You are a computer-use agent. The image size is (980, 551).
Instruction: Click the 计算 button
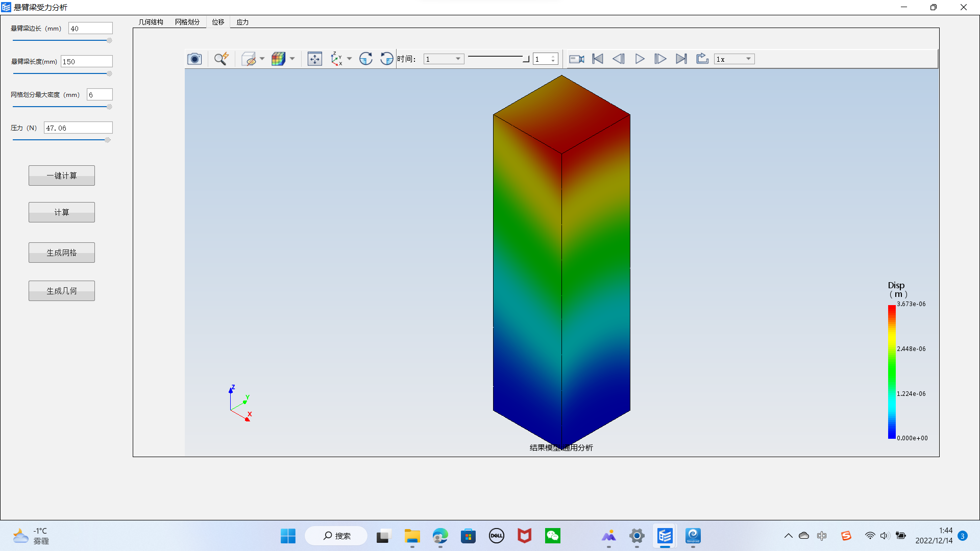(x=62, y=212)
